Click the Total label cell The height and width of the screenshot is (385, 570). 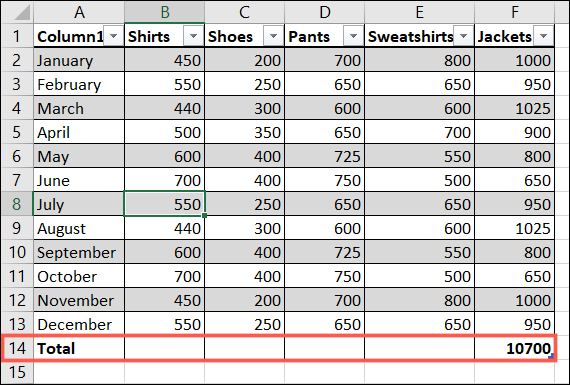coord(79,348)
